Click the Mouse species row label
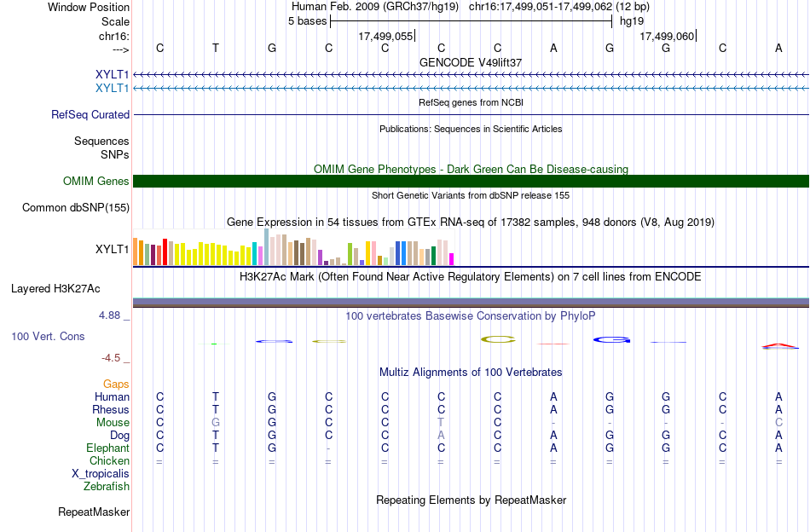This screenshot has height=532, width=810. pyautogui.click(x=113, y=423)
